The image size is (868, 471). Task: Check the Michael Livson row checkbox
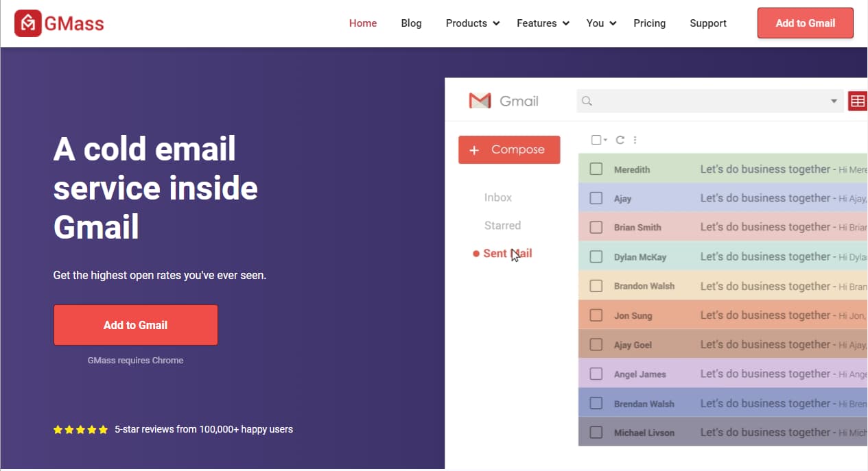(596, 432)
